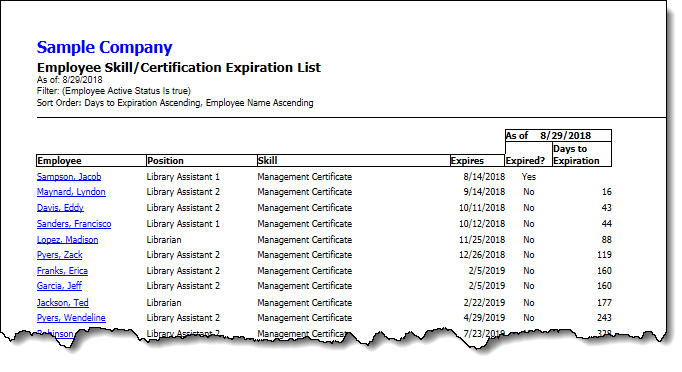Viewport: 682px width, 372px height.
Task: Click the Position column header
Action: 202,161
